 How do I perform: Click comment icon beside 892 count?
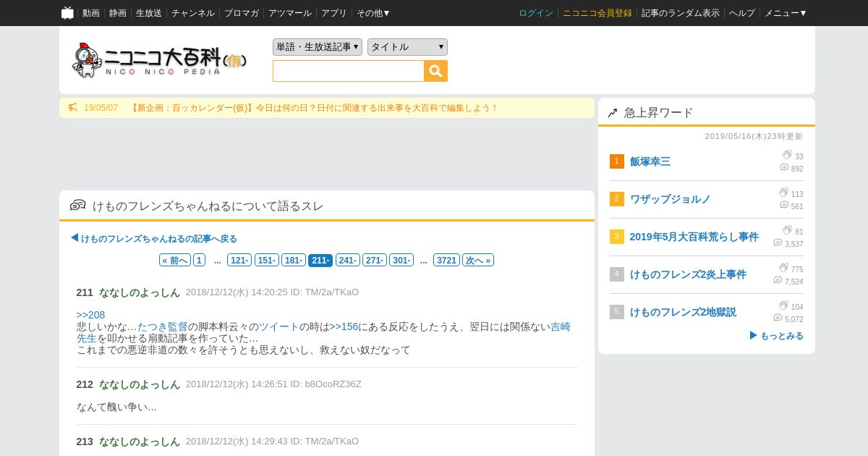coord(784,168)
